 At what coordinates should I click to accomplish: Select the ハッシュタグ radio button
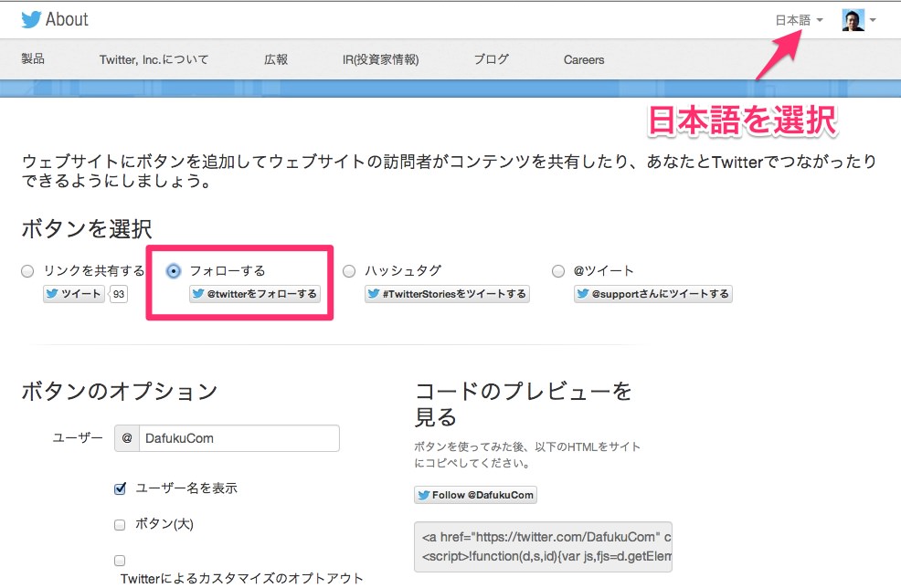tap(349, 271)
